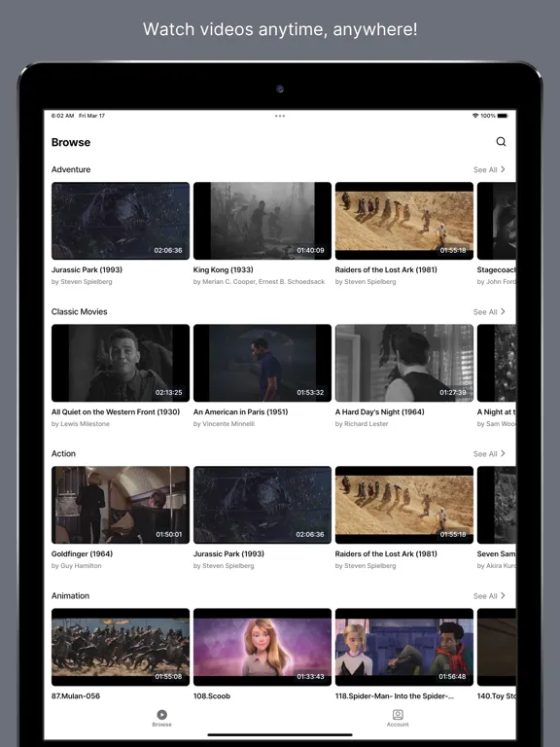The height and width of the screenshot is (747, 560).
Task: Open A Night at the Opera thumbnail
Action: click(x=497, y=363)
